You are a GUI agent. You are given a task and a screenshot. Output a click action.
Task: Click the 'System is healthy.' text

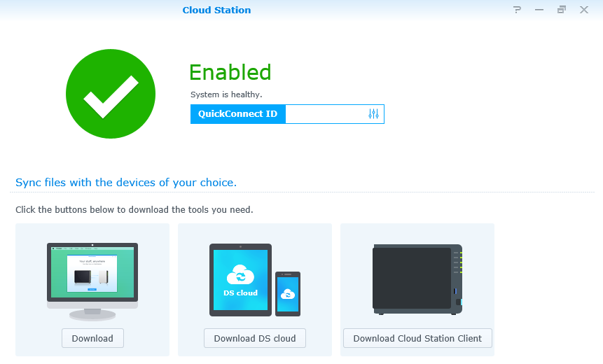click(226, 94)
